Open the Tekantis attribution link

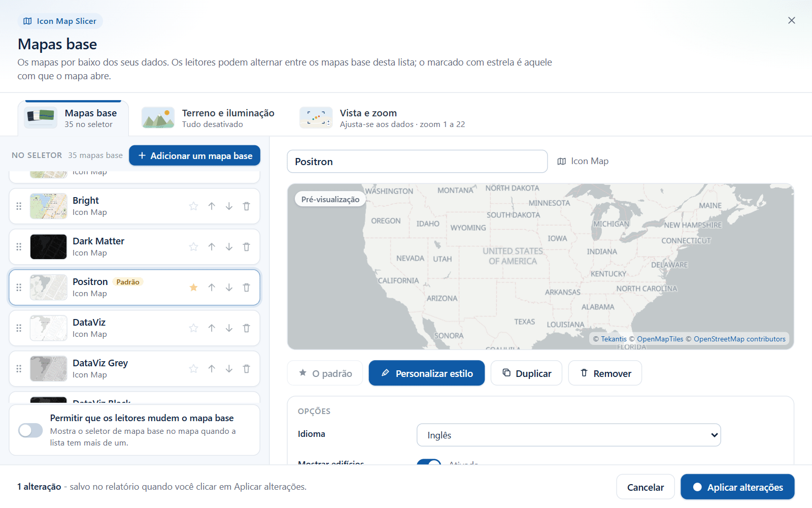point(614,339)
